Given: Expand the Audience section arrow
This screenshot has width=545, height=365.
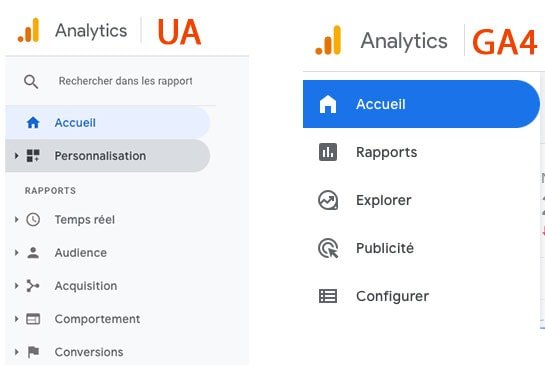Looking at the screenshot, I should tap(16, 253).
